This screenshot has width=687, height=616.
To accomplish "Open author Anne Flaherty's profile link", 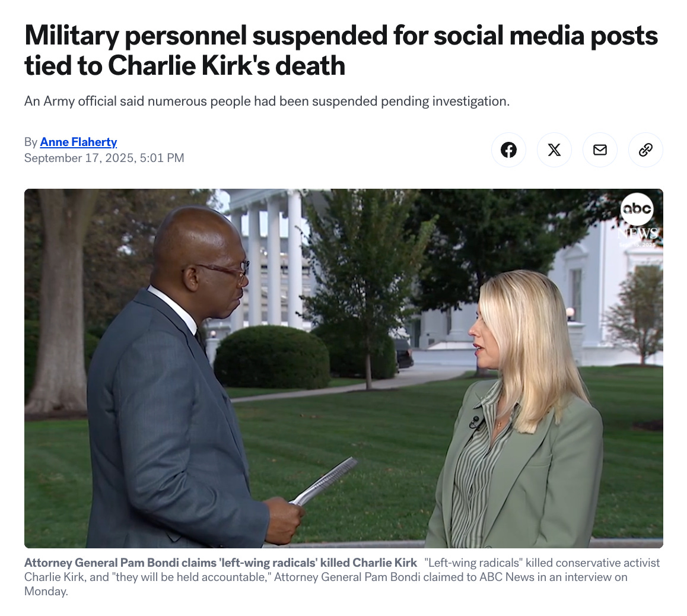I will point(78,142).
